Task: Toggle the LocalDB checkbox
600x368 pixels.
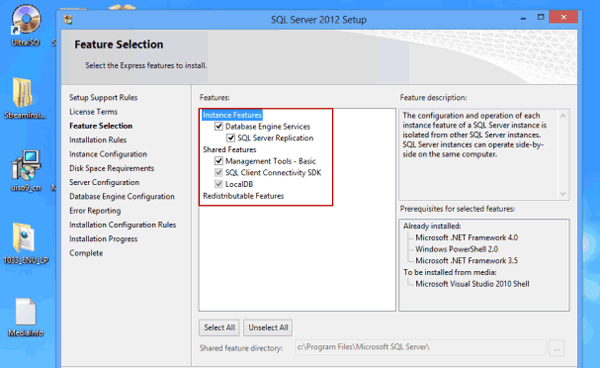Action: tap(218, 184)
